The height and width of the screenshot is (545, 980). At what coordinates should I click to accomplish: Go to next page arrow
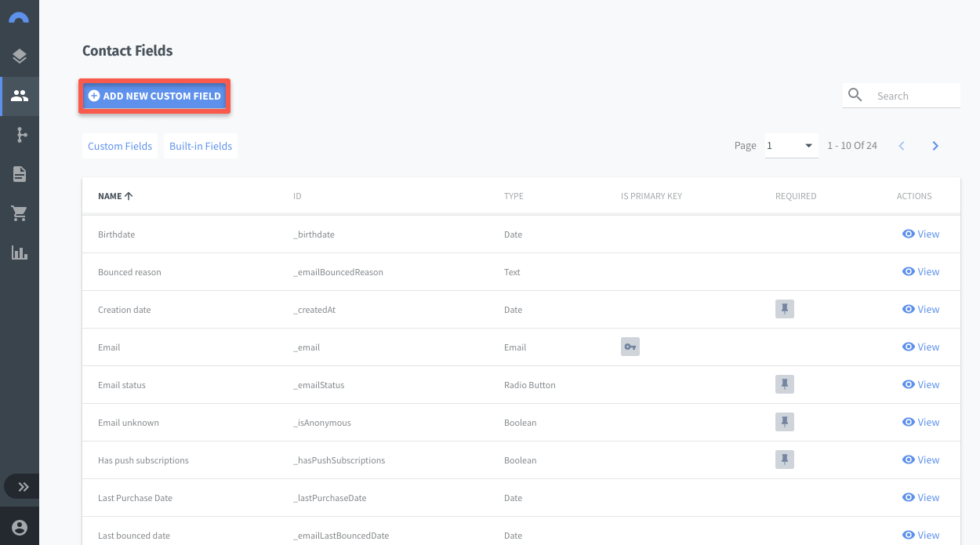(x=935, y=146)
